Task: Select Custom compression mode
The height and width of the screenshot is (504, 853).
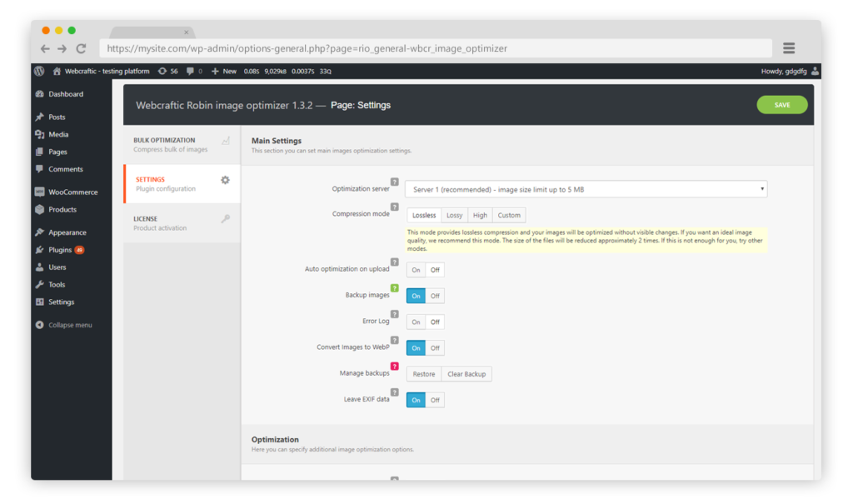Action: (509, 215)
